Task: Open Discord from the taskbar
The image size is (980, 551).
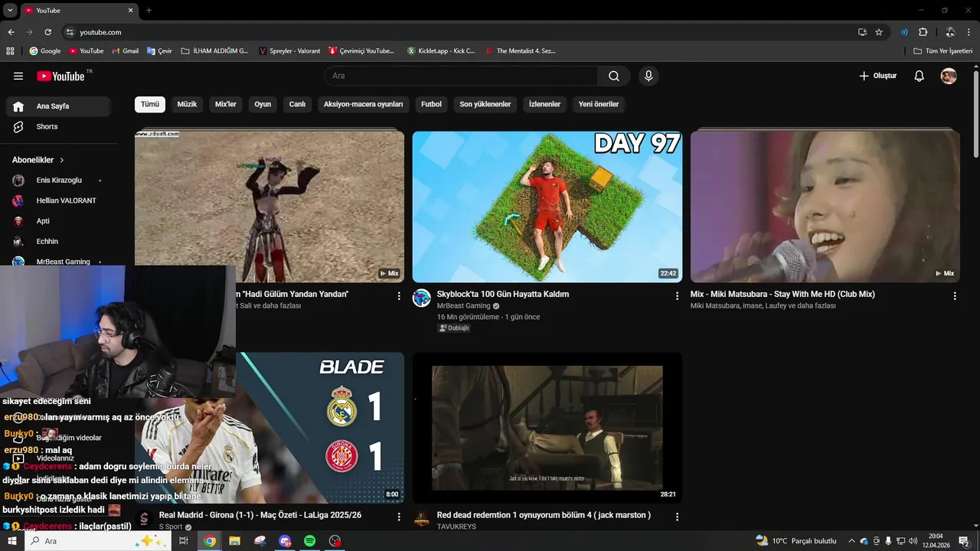Action: (285, 541)
